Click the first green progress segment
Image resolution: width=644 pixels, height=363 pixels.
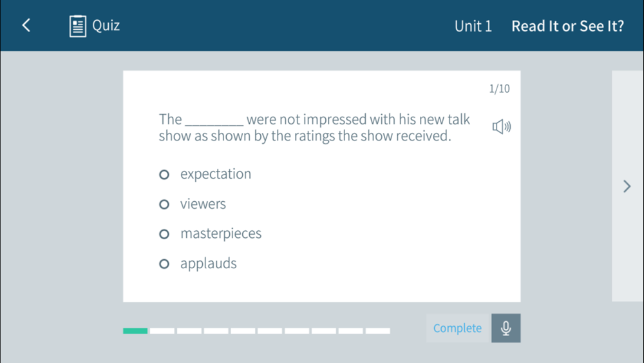(x=135, y=331)
